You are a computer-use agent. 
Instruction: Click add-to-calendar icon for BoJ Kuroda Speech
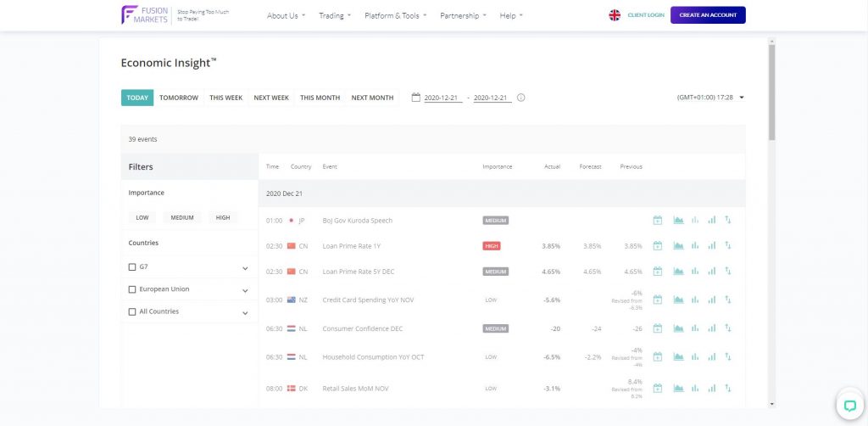tap(657, 221)
